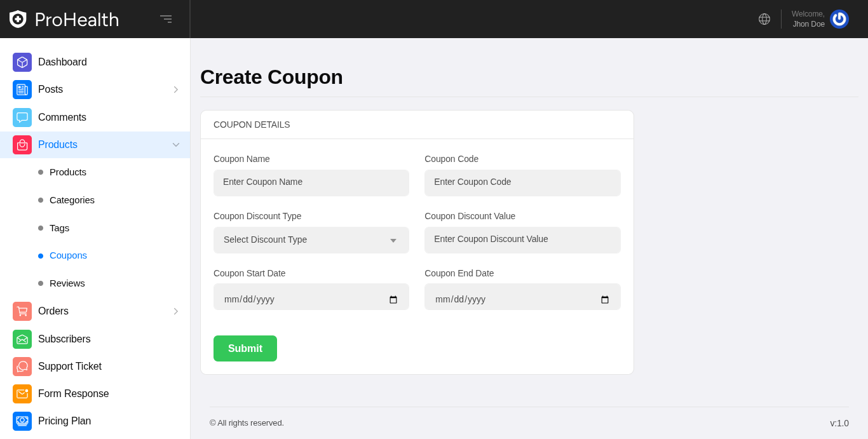Open the Select Discount Type dropdown
The height and width of the screenshot is (439, 868).
click(x=311, y=240)
